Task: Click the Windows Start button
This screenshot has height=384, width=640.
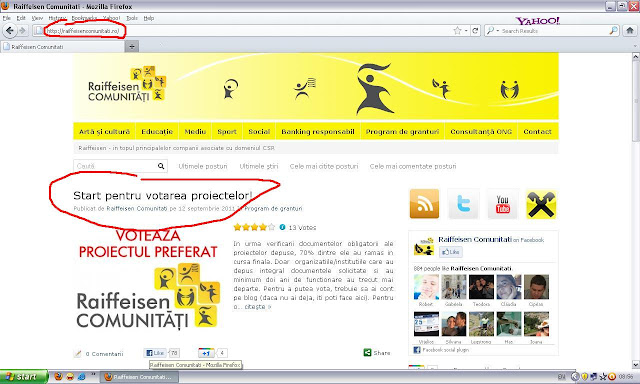Action: [x=24, y=377]
